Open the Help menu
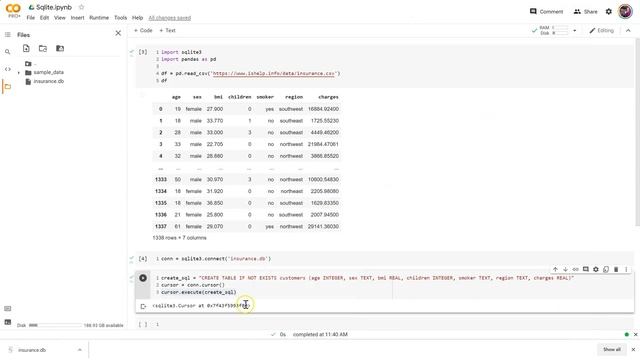This screenshot has width=640, height=360. pos(138,18)
